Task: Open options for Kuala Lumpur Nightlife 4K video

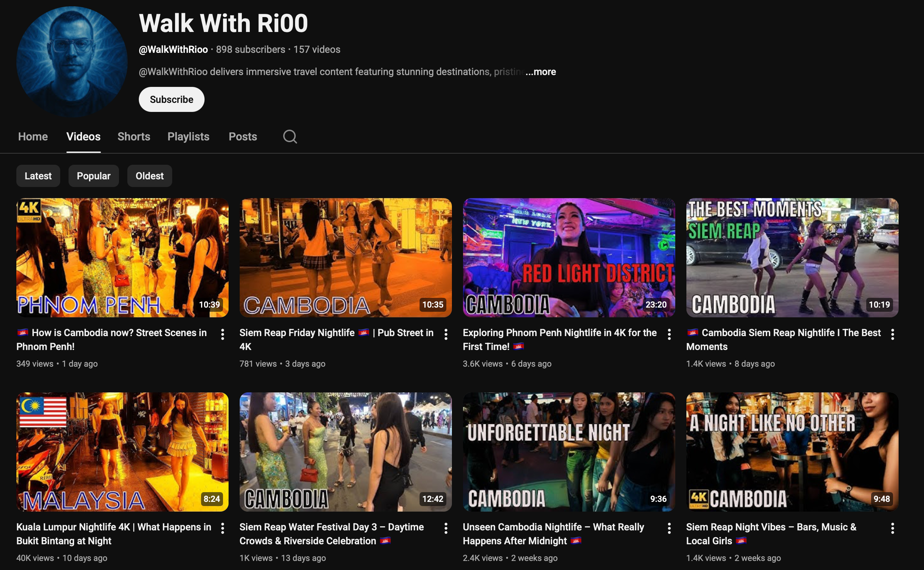Action: click(223, 528)
